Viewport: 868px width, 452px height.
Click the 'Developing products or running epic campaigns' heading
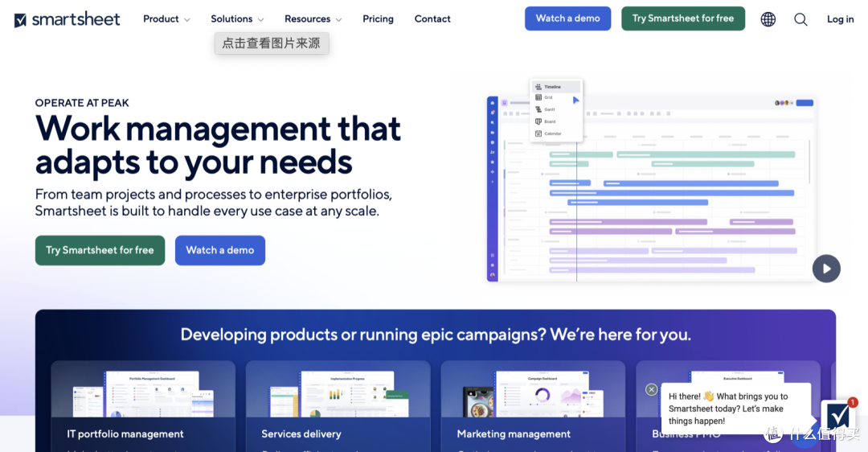(x=436, y=335)
